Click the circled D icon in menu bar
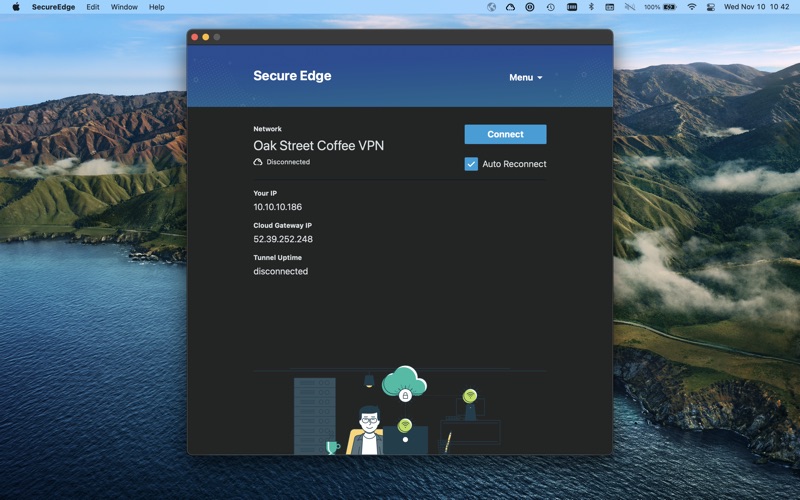The width and height of the screenshot is (800, 500). click(x=530, y=7)
